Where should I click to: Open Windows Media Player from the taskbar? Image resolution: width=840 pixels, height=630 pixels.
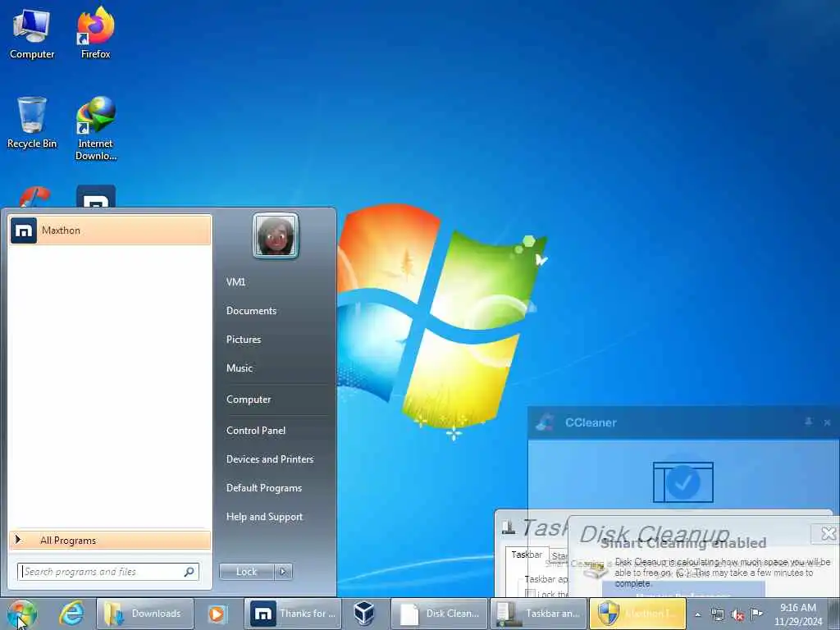click(x=217, y=614)
